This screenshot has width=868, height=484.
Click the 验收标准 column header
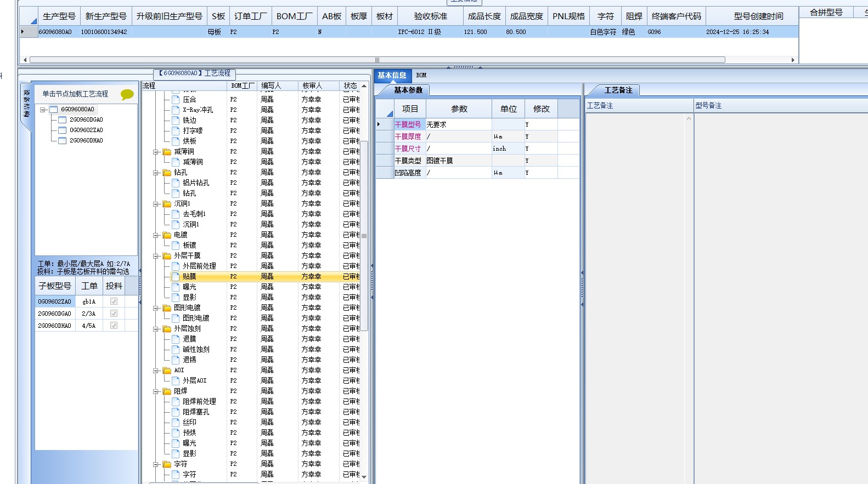coord(431,16)
